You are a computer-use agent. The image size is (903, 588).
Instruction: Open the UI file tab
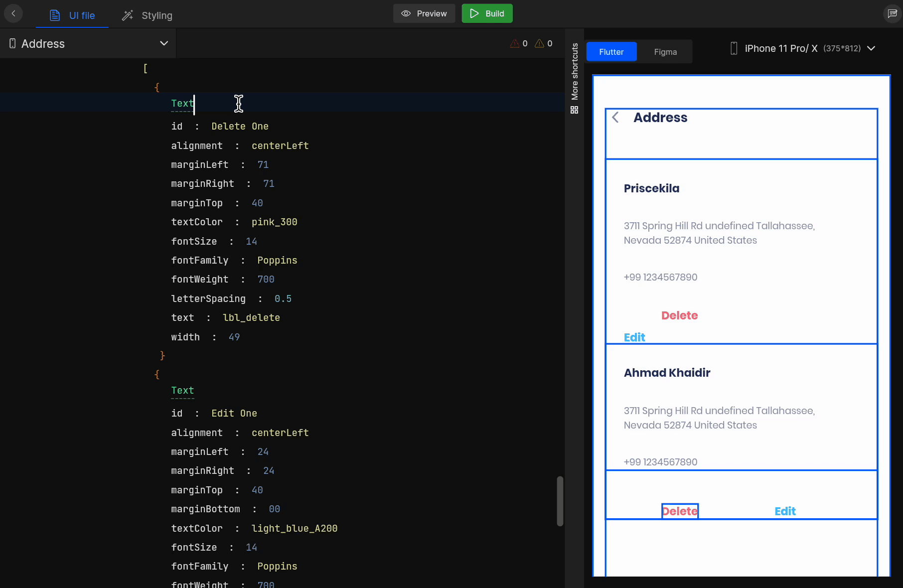72,15
